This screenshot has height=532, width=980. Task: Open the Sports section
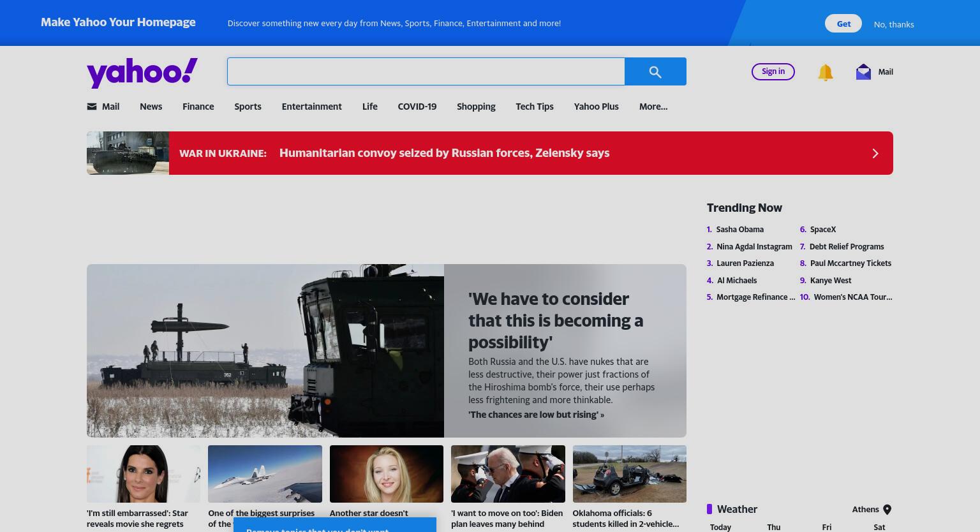pos(248,107)
